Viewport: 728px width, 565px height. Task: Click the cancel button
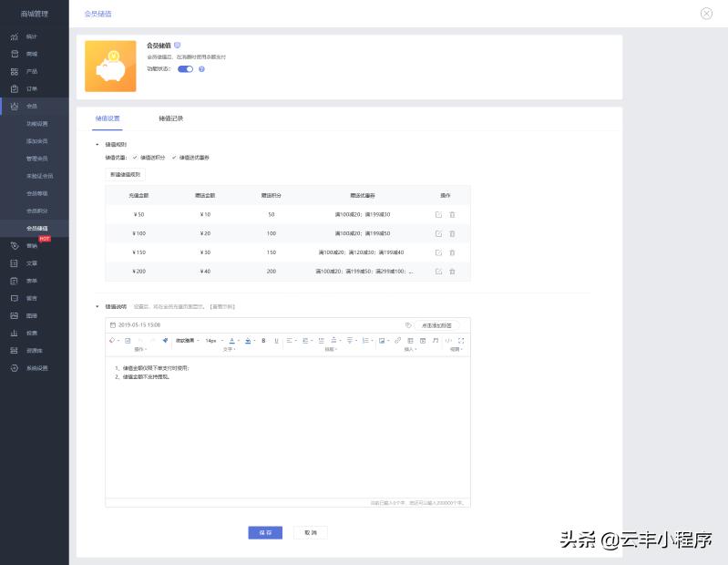coord(311,532)
